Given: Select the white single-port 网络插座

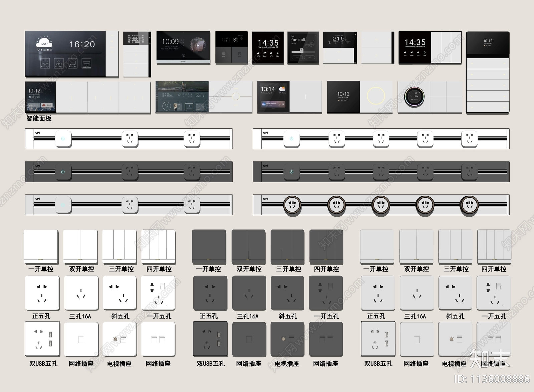Looking at the screenshot, I should 81,339.
